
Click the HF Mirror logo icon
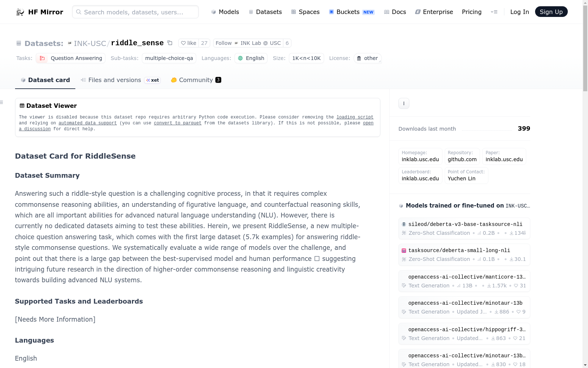[20, 12]
